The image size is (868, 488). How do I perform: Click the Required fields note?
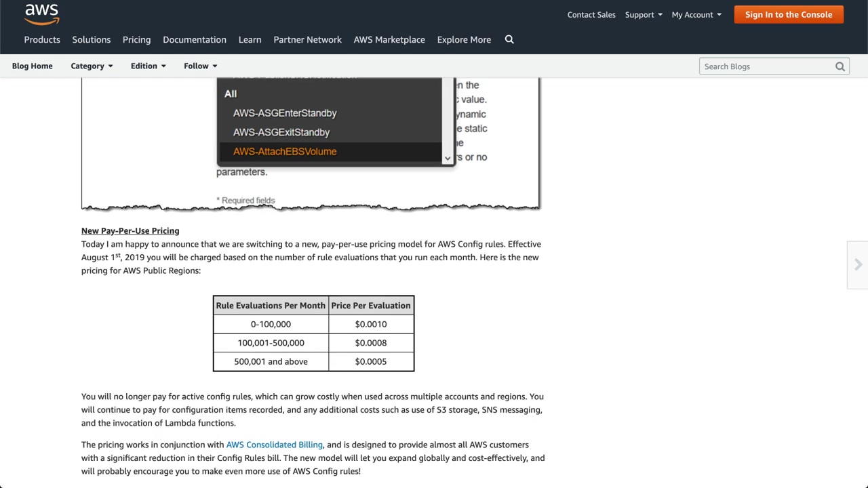[245, 200]
